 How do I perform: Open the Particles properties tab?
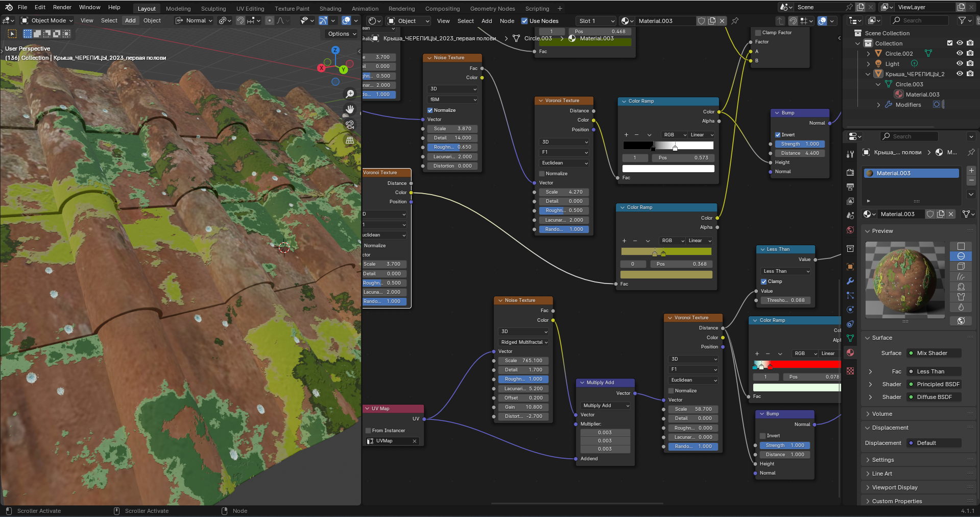coord(850,295)
